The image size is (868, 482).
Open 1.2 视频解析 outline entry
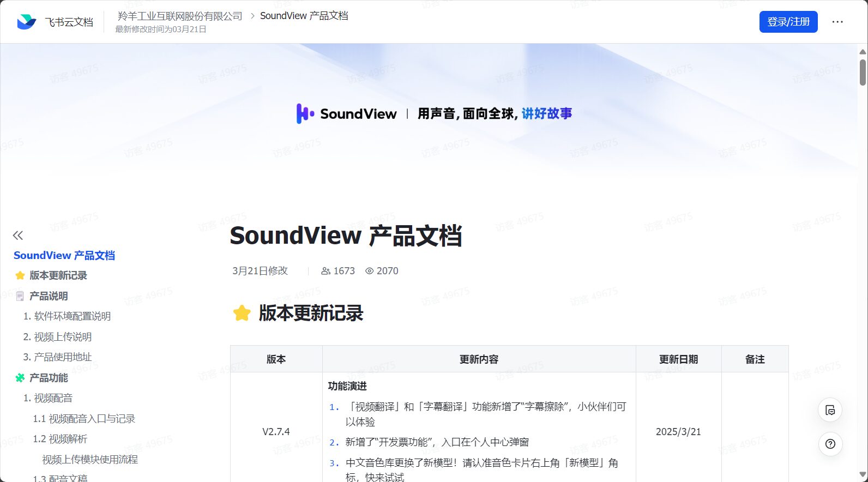point(60,439)
